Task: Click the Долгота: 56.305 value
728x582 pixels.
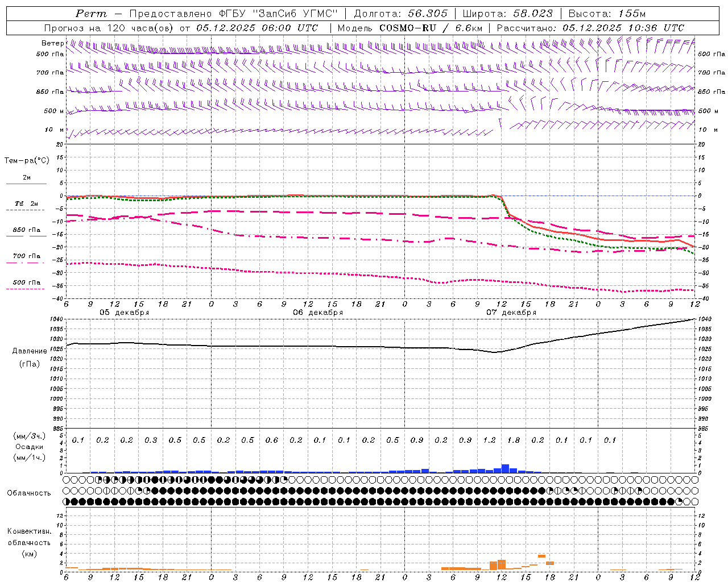Action: pyautogui.click(x=401, y=14)
